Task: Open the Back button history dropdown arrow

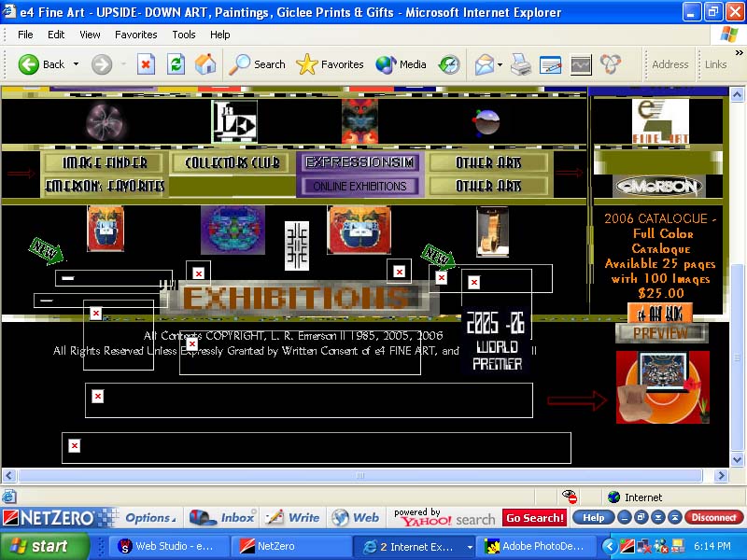Action: [77, 64]
